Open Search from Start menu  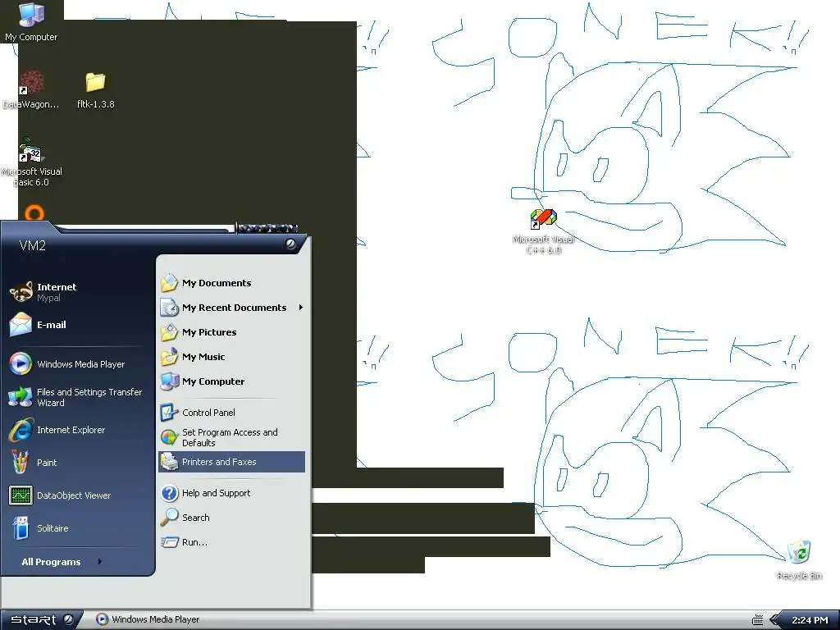coord(231,518)
